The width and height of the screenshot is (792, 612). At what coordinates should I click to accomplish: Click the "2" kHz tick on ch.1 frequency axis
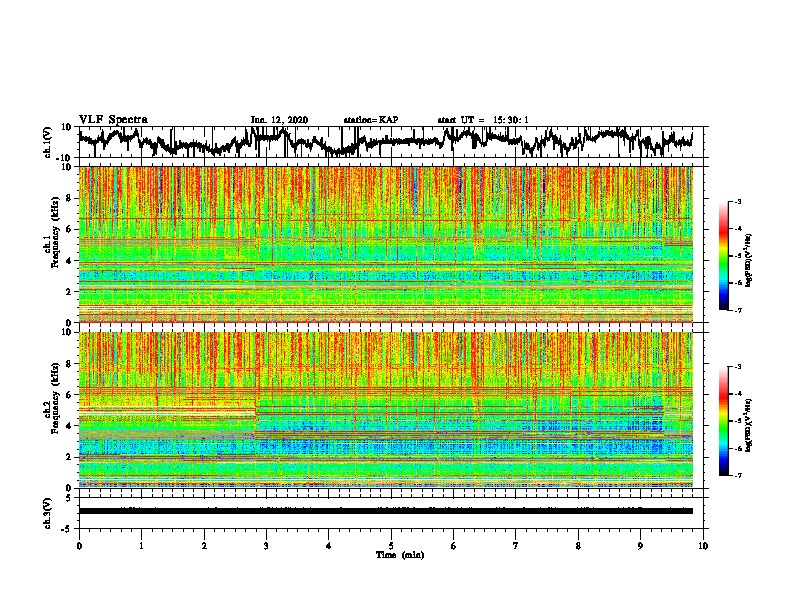69,292
